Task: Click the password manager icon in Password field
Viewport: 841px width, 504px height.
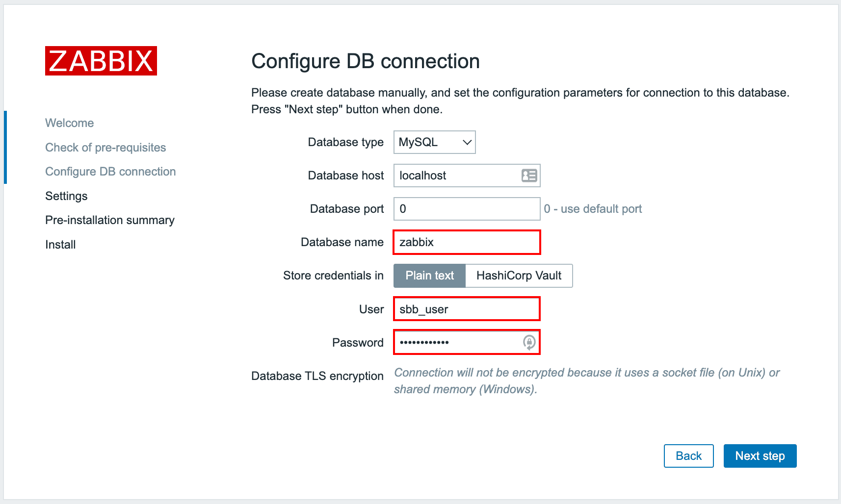Action: coord(529,342)
